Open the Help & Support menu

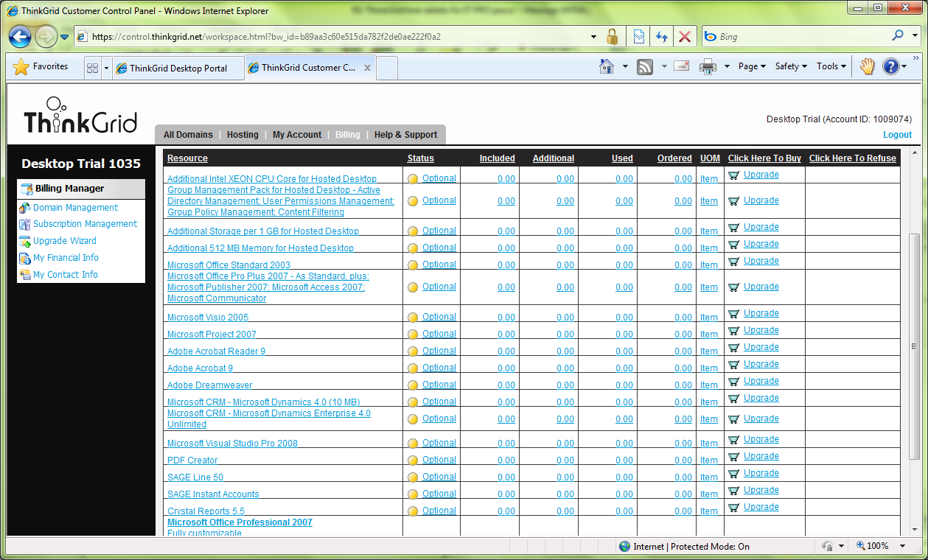coord(405,135)
